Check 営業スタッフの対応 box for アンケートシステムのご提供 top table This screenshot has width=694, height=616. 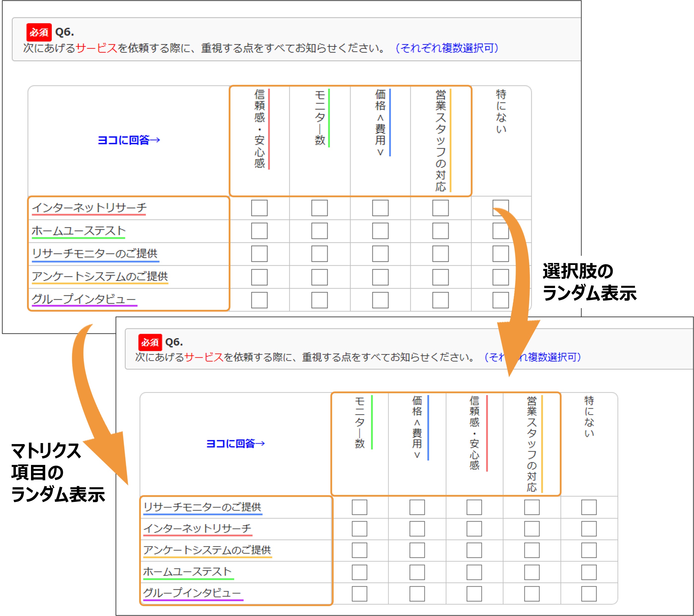[x=440, y=277]
